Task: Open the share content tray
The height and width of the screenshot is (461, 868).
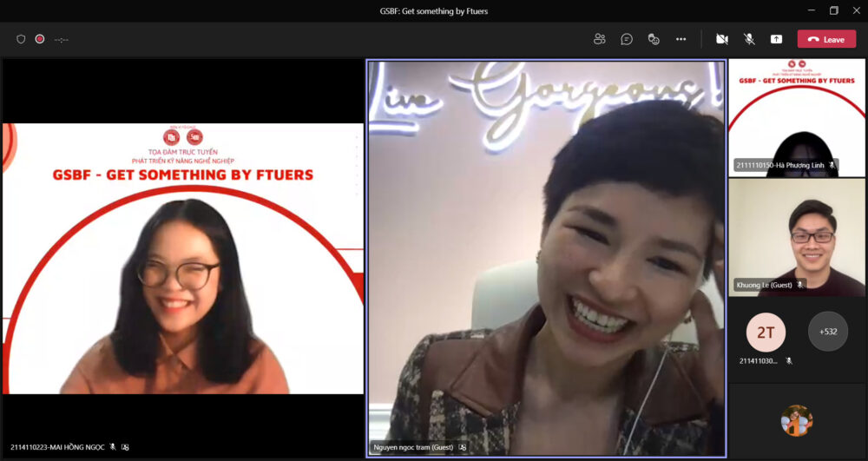Action: 776,39
